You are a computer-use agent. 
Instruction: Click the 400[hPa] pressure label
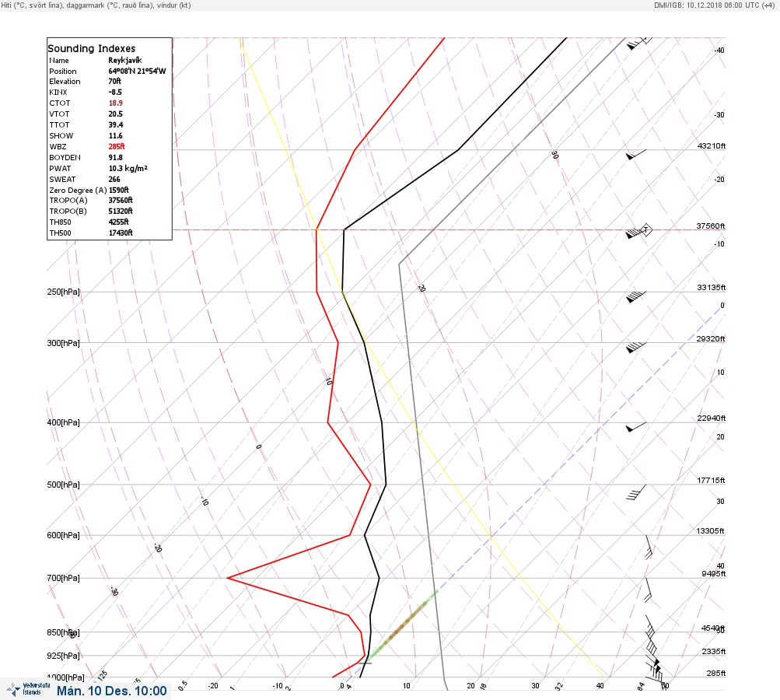point(63,422)
